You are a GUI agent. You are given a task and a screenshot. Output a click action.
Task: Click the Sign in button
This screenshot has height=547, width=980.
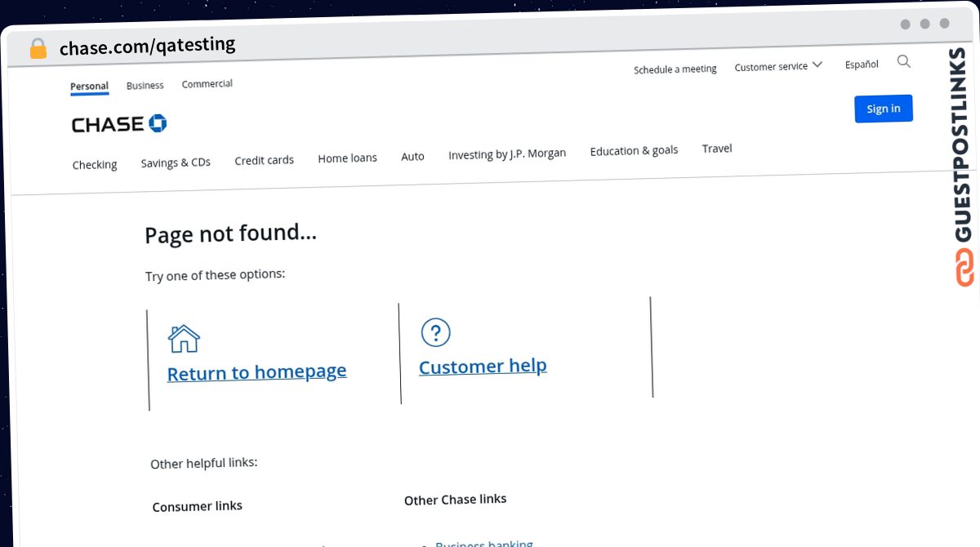[x=884, y=109]
